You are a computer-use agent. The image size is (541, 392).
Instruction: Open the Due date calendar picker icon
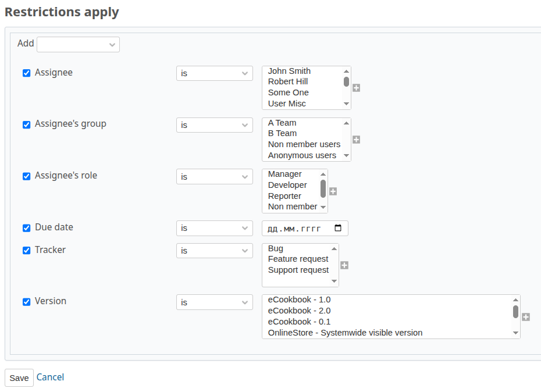[338, 228]
